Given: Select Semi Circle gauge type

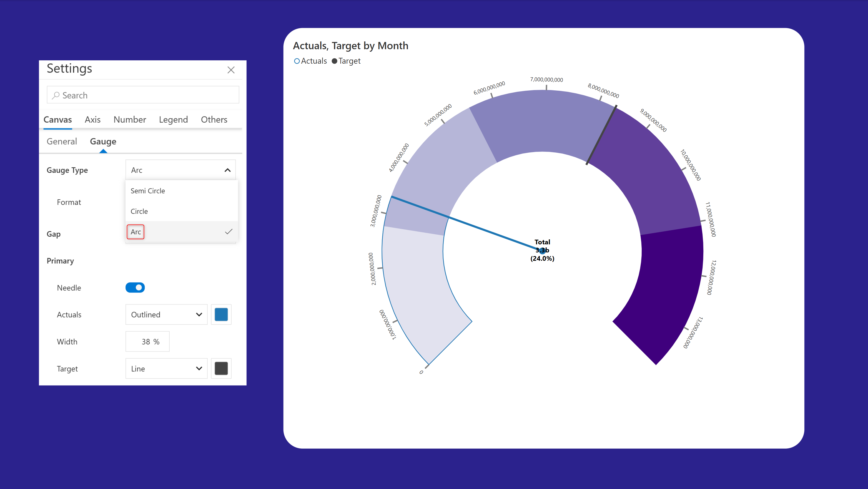Looking at the screenshot, I should point(148,191).
